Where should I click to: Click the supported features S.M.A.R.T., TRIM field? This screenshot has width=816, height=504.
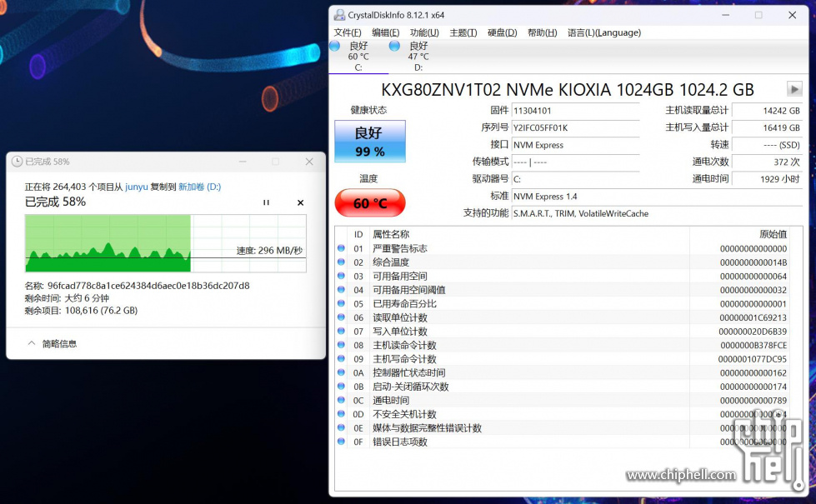(x=657, y=214)
